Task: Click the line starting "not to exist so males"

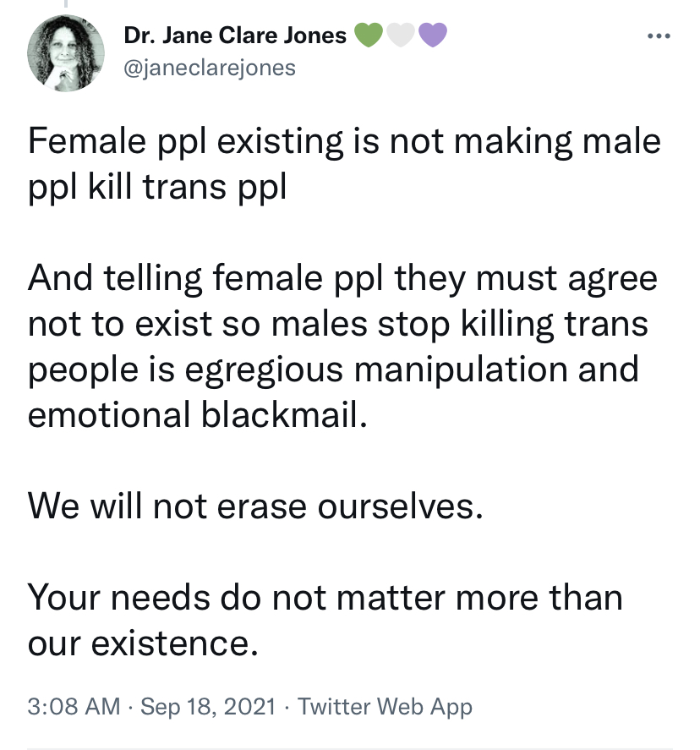Action: coord(337,325)
